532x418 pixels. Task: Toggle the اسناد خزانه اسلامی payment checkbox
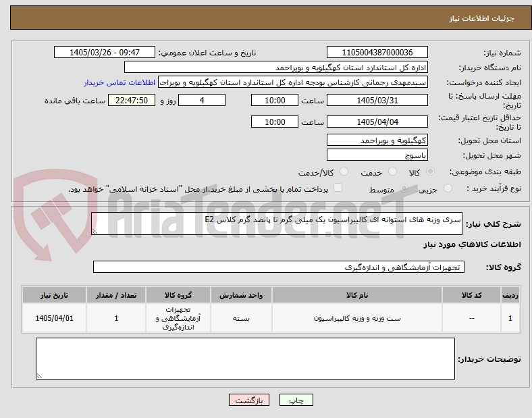338,188
